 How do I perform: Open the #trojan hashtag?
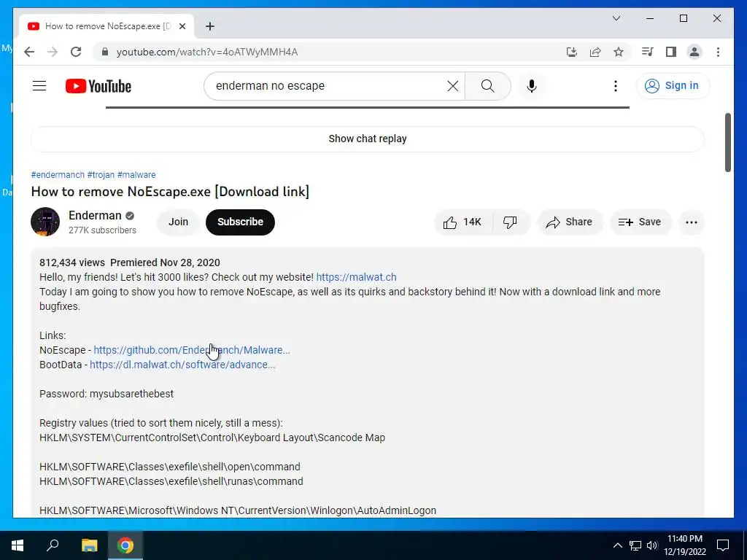[x=101, y=175]
